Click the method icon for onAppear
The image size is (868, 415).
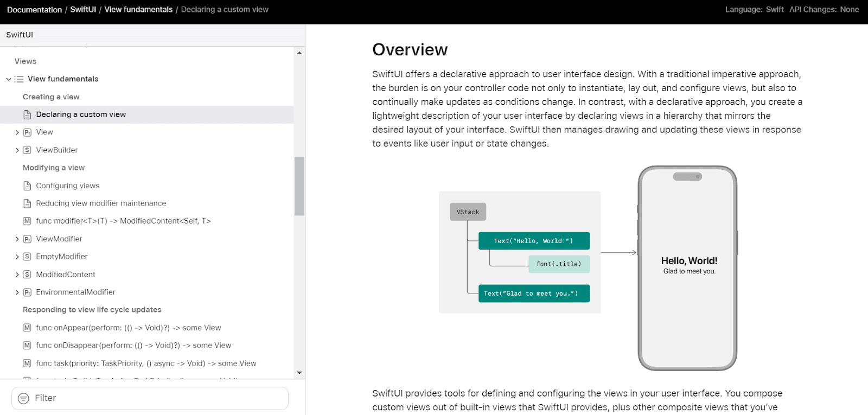pos(27,328)
